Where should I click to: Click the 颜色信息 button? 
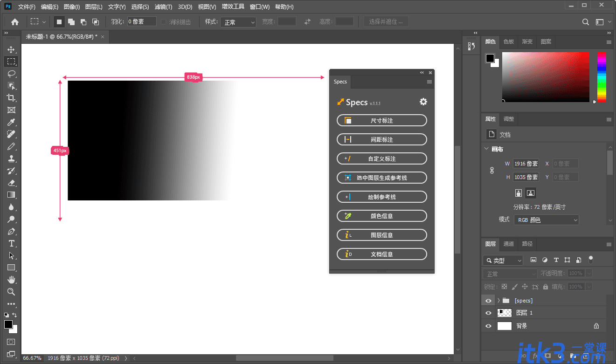tap(381, 216)
